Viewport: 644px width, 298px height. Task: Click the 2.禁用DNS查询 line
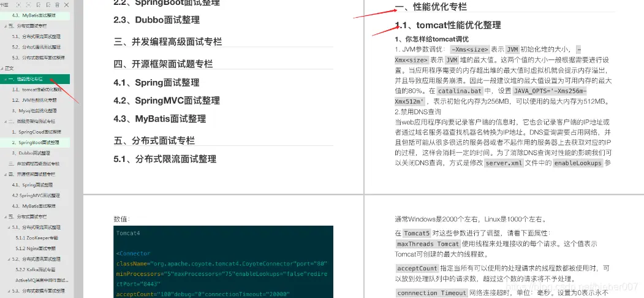coord(418,112)
